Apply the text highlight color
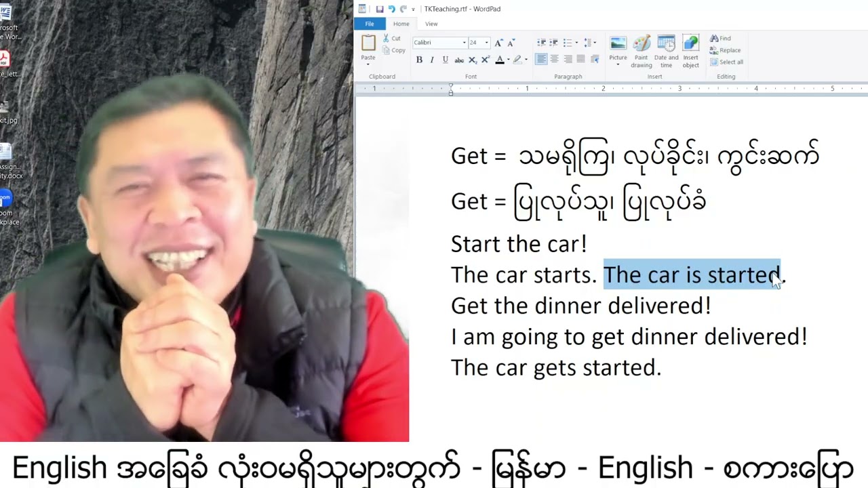Viewport: 868px width, 488px height. point(517,60)
